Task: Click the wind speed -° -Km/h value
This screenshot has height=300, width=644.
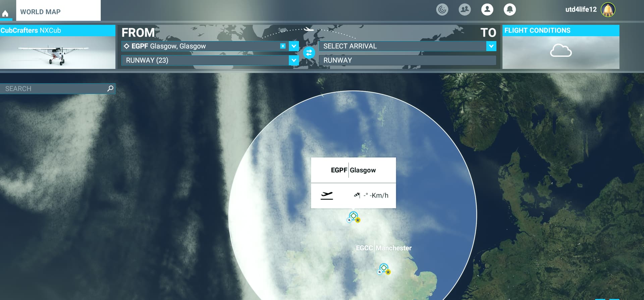Action: tap(376, 195)
